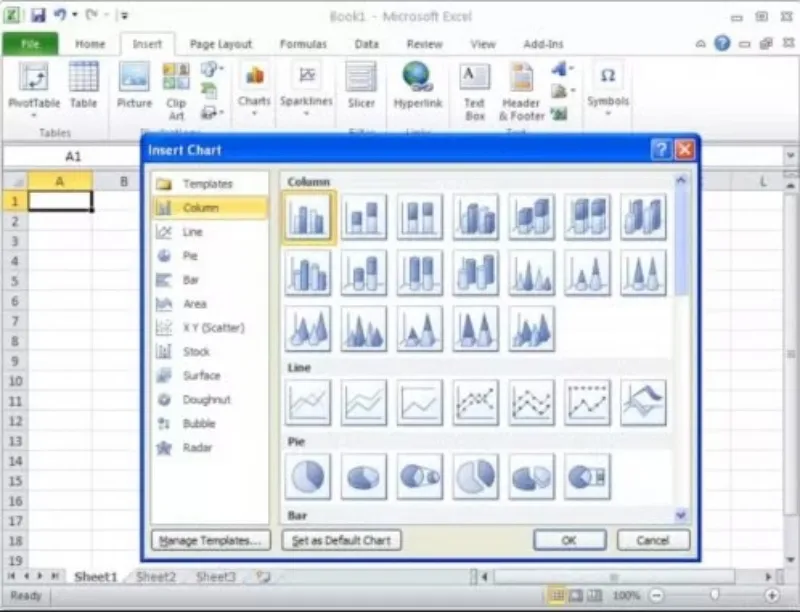Select the Line with Markers chart thumbnail
This screenshot has width=800, height=612.
point(476,402)
